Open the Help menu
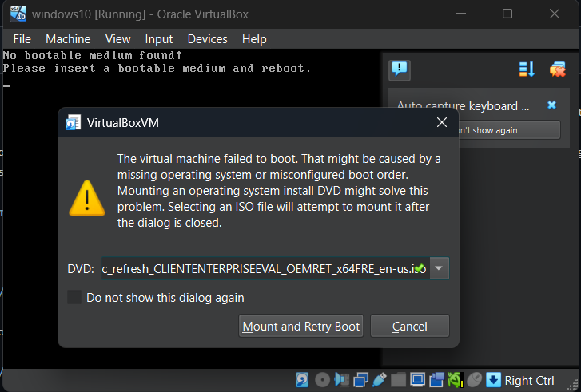Viewport: 581px width, 392px height. click(x=254, y=39)
